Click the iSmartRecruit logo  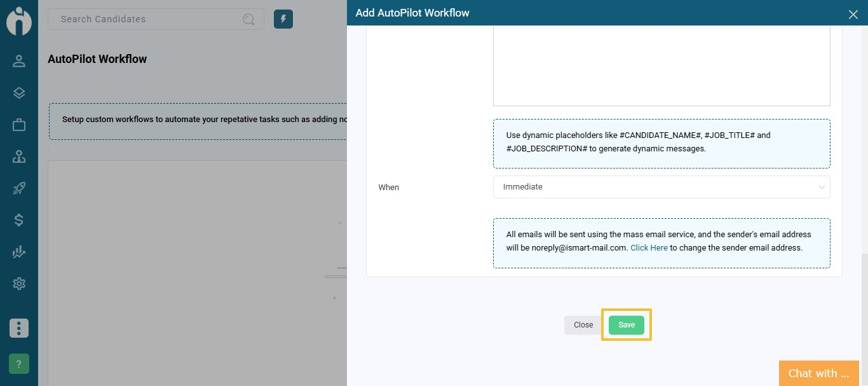pyautogui.click(x=19, y=20)
